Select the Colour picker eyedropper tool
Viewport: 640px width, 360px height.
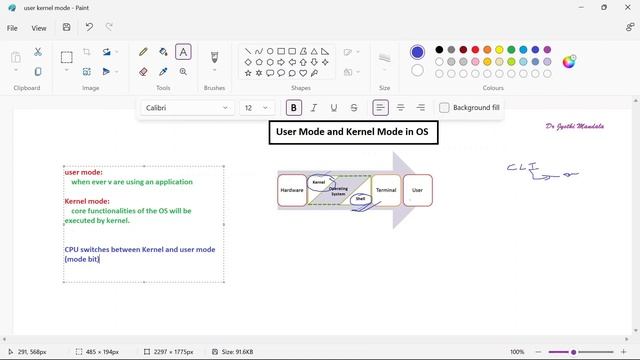pyautogui.click(x=163, y=72)
